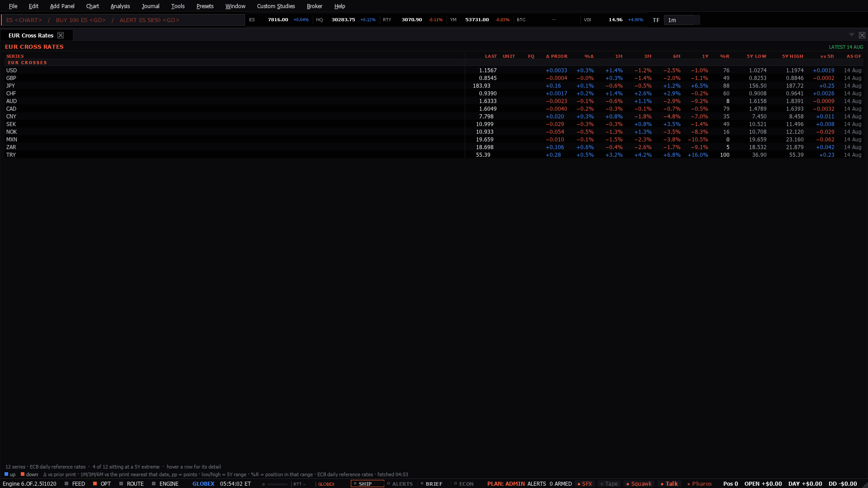868x488 pixels.
Task: Click the NQ quote in the ticker strip
Action: (x=346, y=20)
